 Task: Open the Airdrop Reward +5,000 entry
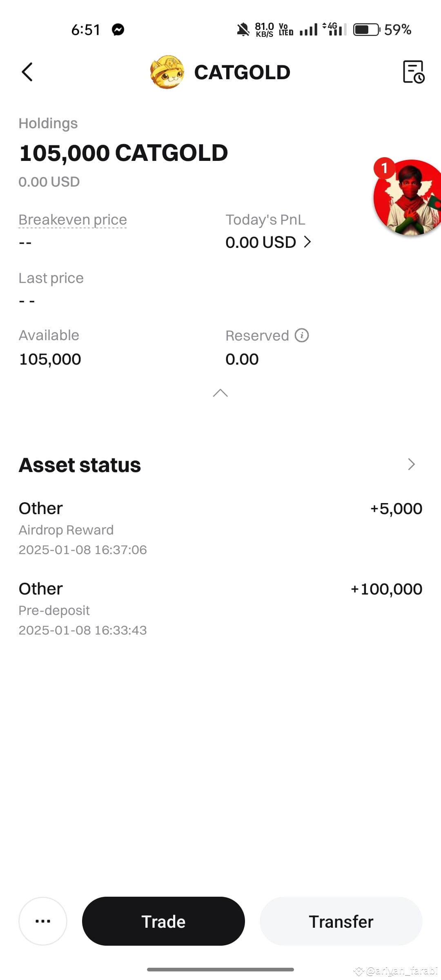tap(220, 528)
